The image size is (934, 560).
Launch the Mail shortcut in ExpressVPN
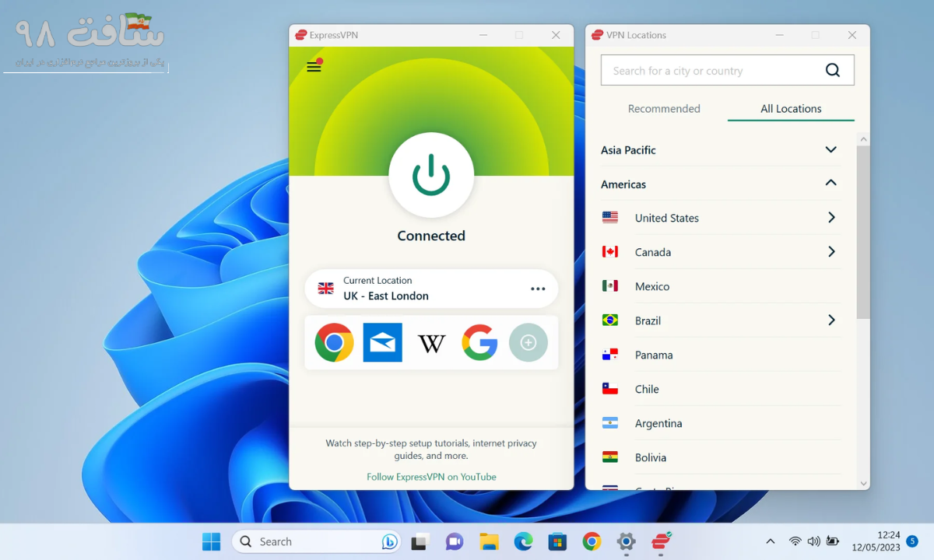point(383,342)
